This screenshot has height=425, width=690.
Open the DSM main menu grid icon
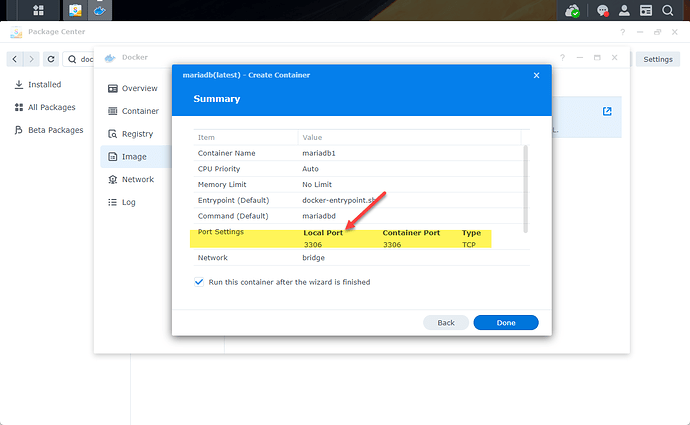point(39,10)
